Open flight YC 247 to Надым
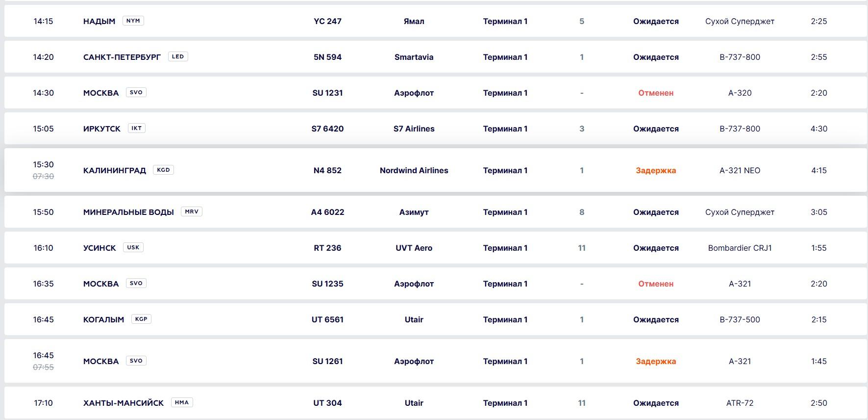868x420 pixels. click(327, 21)
